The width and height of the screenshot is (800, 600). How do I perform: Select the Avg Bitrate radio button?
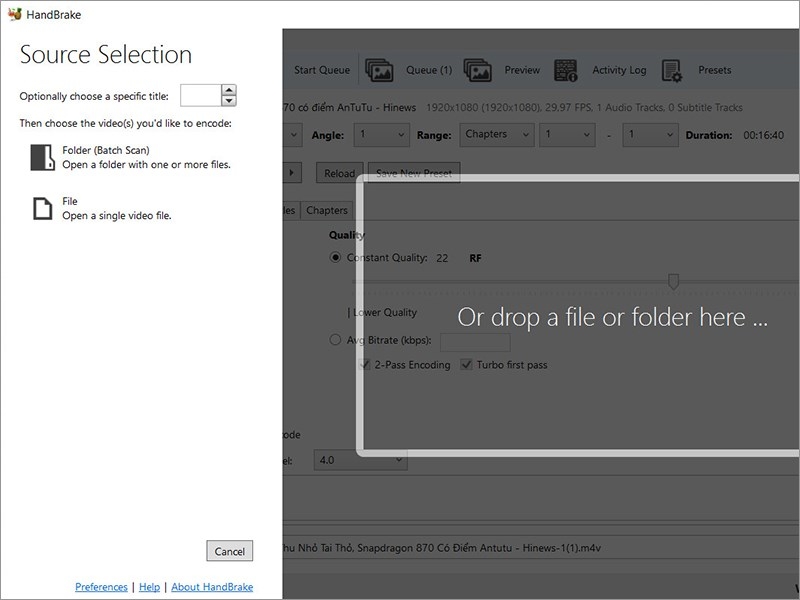coord(335,340)
